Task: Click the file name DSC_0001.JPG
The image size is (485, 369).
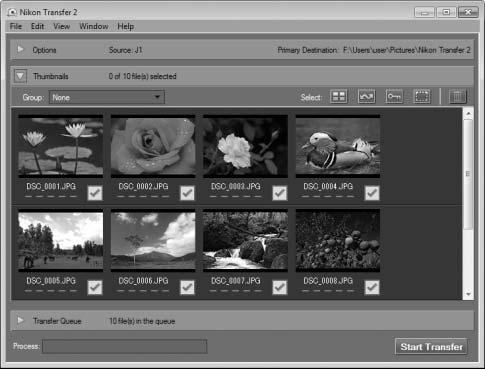Action: 51,186
